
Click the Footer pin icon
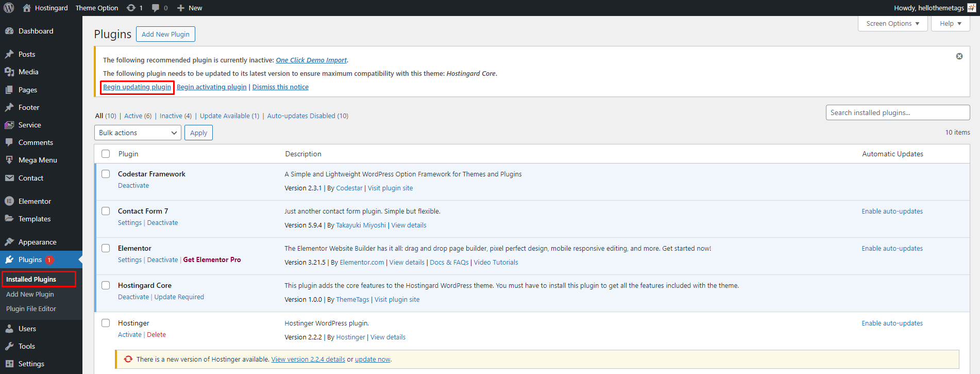point(9,107)
